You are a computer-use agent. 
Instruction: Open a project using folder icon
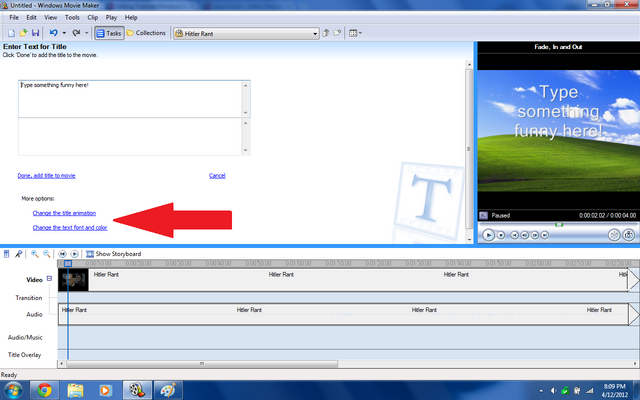(x=23, y=33)
